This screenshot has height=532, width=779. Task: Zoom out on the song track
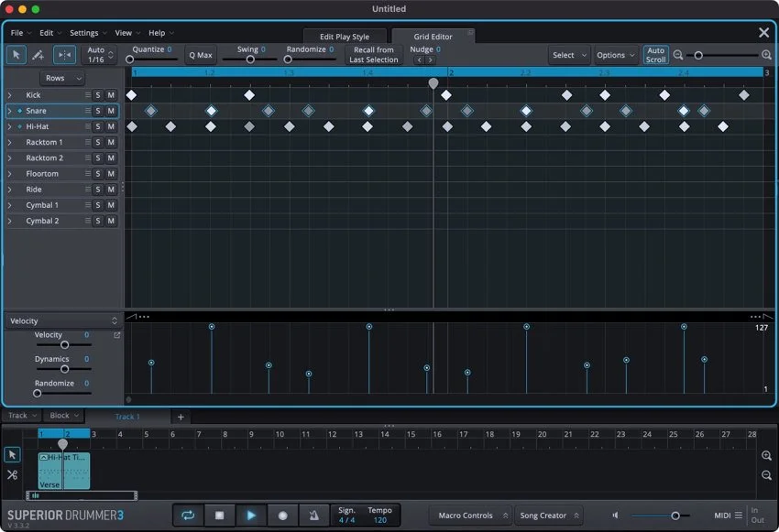pyautogui.click(x=766, y=475)
